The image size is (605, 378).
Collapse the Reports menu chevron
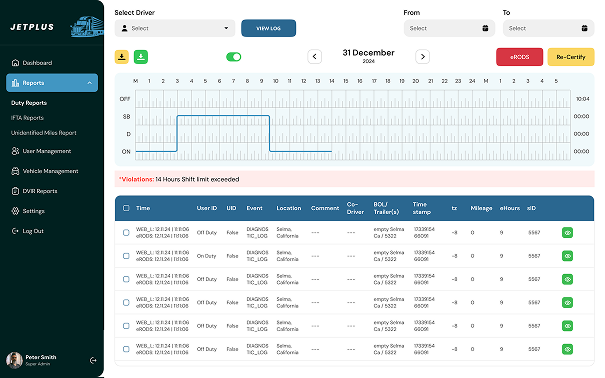pyautogui.click(x=90, y=83)
